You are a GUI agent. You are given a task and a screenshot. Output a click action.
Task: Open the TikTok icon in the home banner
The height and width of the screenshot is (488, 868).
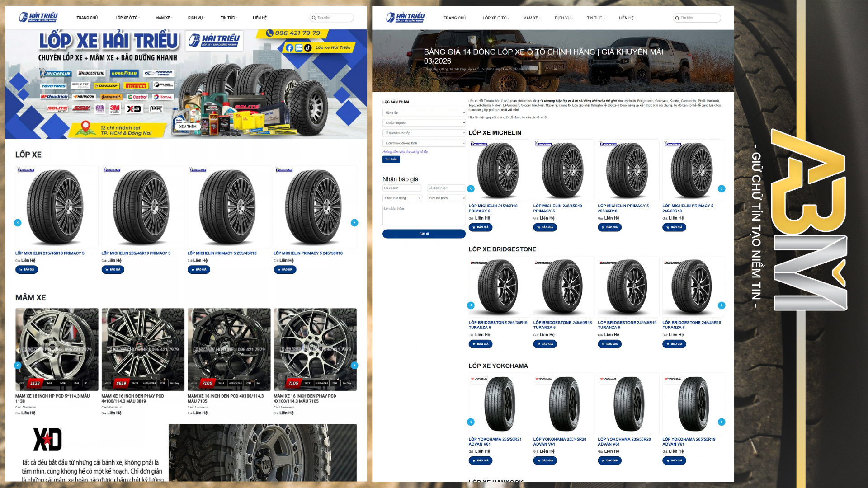pos(308,47)
